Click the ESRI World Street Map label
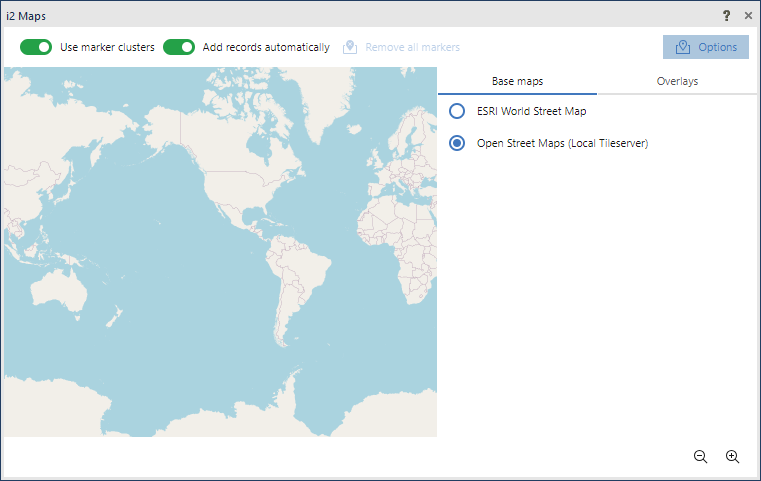The height and width of the screenshot is (481, 761). (x=531, y=111)
